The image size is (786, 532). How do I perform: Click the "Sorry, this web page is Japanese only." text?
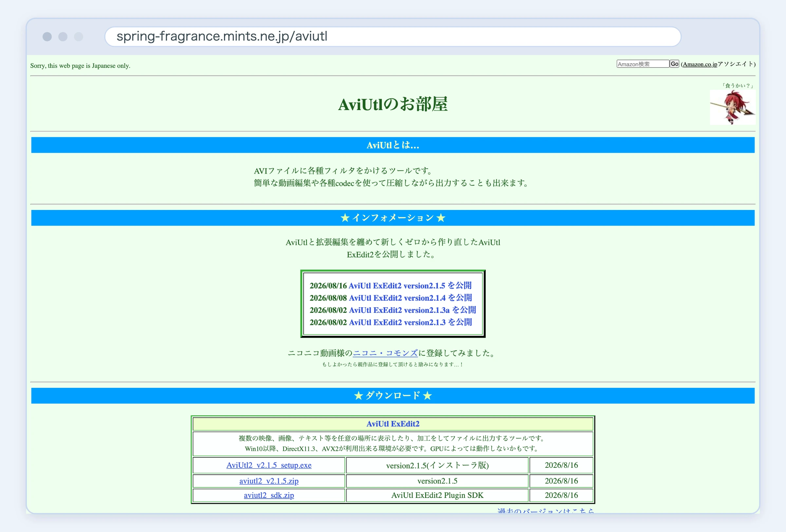click(x=80, y=66)
